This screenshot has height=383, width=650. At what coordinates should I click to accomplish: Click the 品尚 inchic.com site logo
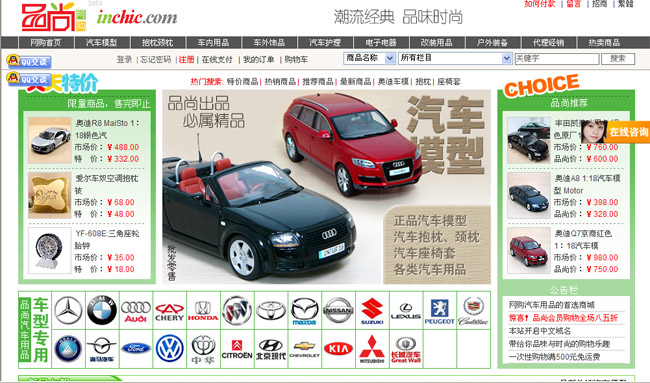click(99, 17)
